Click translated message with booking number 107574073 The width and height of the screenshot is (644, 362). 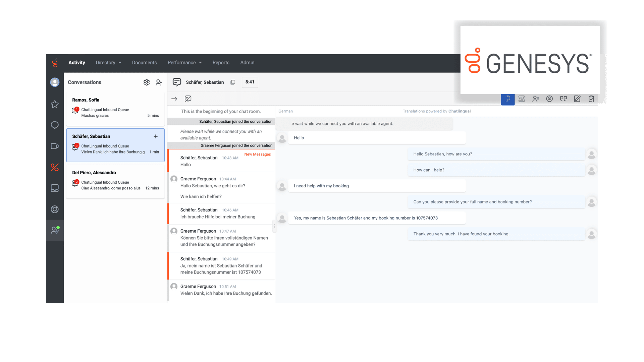pos(377,218)
